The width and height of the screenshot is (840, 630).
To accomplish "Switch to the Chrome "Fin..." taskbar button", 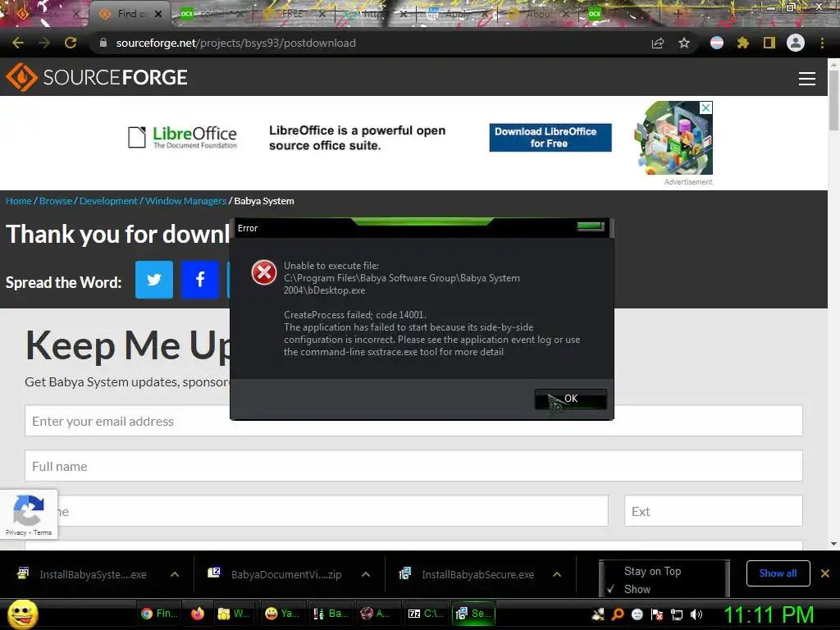I will pos(159,614).
